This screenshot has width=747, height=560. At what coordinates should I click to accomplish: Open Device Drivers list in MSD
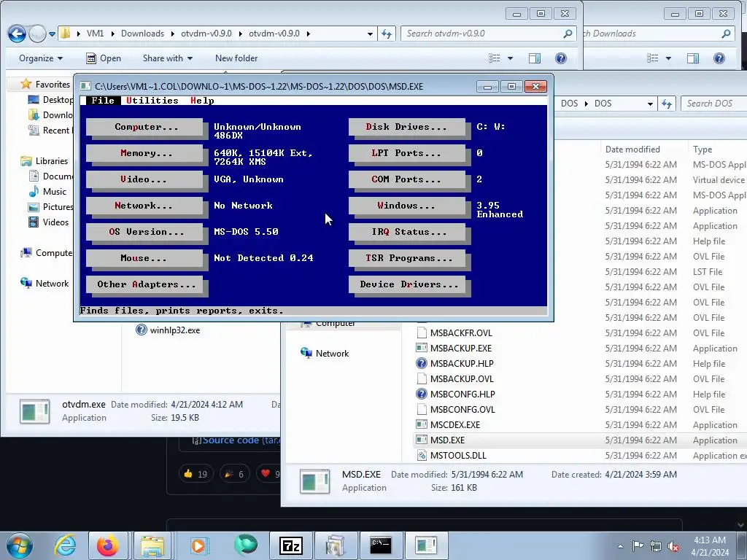coord(409,284)
